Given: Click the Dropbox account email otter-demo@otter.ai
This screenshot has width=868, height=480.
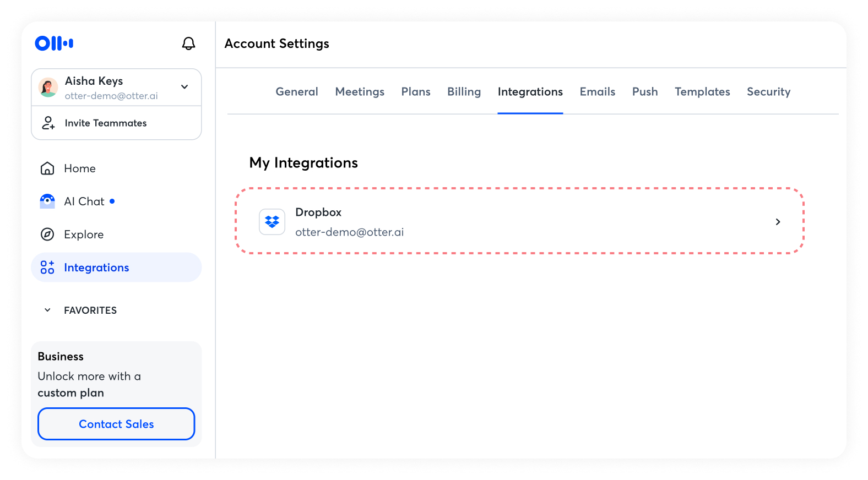Looking at the screenshot, I should pos(349,232).
